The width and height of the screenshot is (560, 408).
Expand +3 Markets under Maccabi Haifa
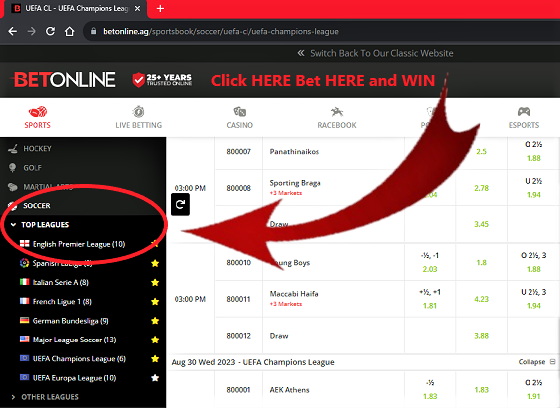coord(286,304)
